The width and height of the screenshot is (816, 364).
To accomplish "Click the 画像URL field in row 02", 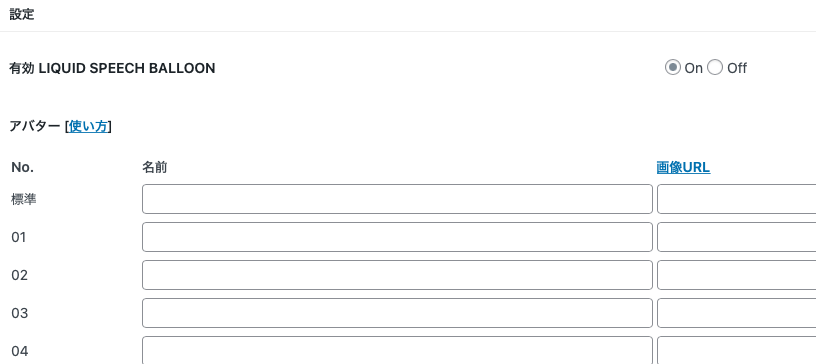I will [x=736, y=275].
